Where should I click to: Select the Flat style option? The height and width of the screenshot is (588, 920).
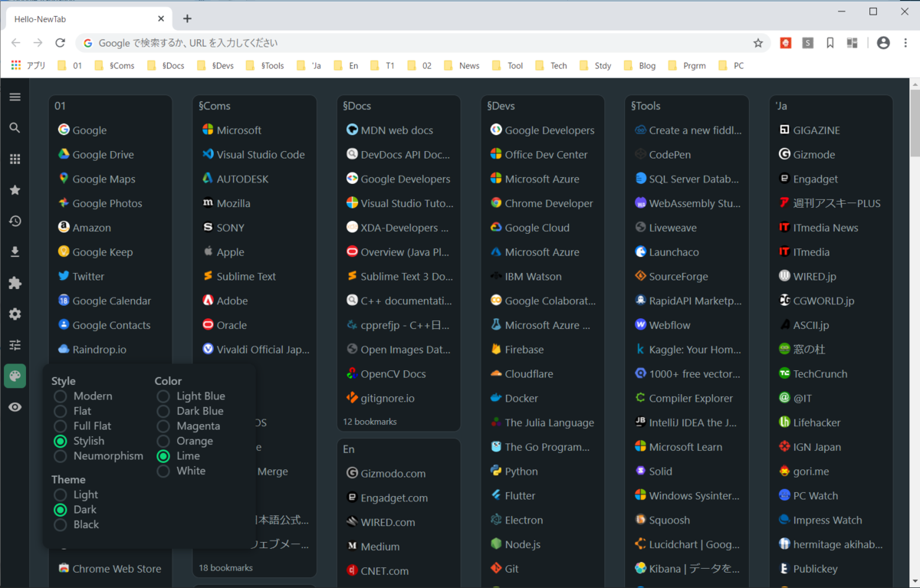tap(73, 411)
